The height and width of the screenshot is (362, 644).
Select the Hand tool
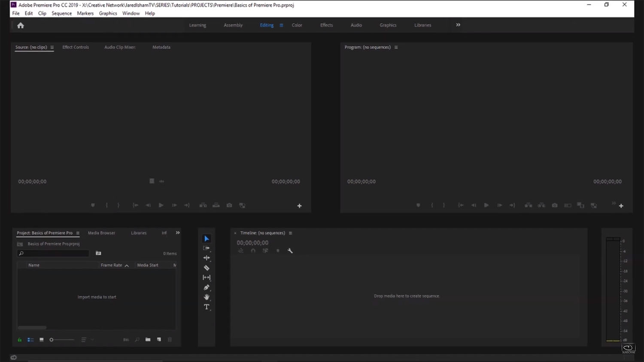(207, 297)
